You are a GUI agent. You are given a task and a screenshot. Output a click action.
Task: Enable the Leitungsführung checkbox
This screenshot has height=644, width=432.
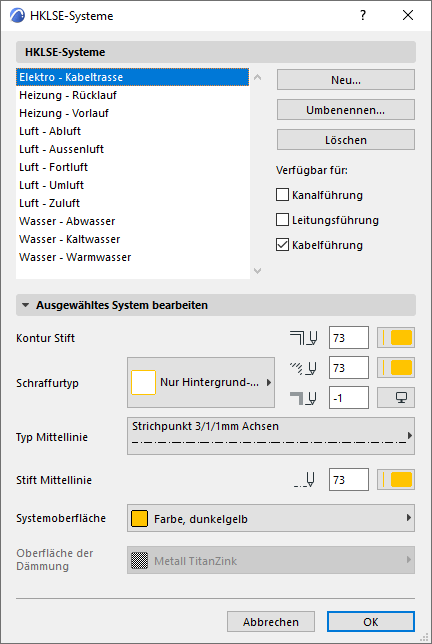pos(282,220)
